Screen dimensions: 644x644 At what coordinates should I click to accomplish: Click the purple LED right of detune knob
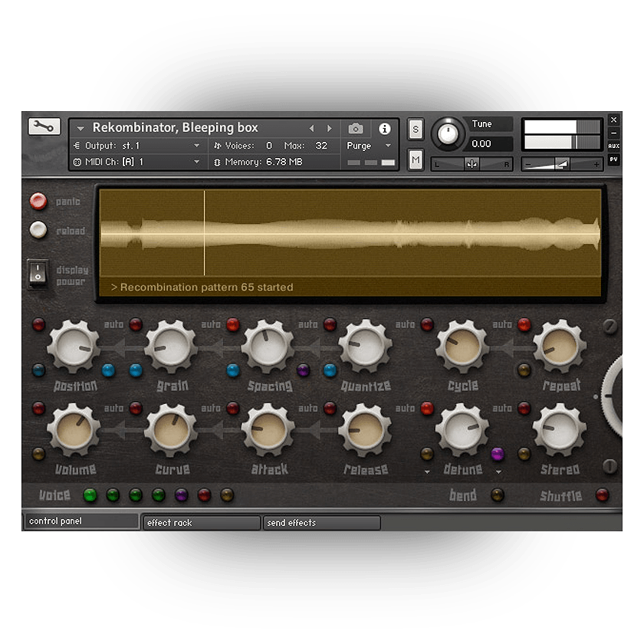click(x=498, y=454)
